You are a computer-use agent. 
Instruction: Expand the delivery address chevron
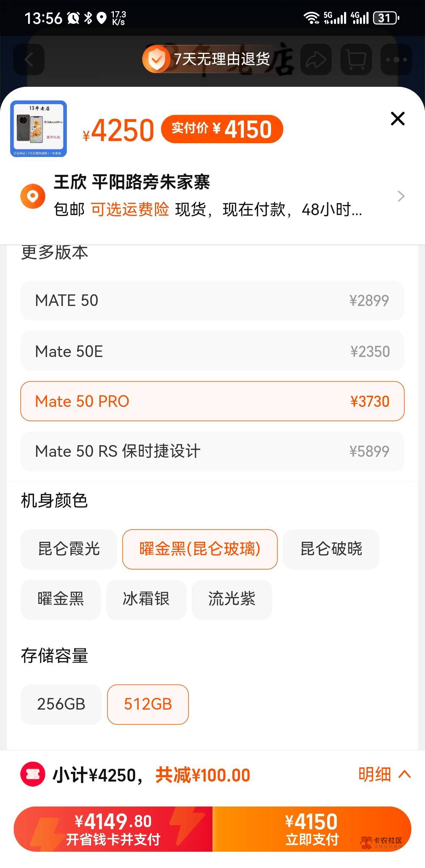(401, 196)
